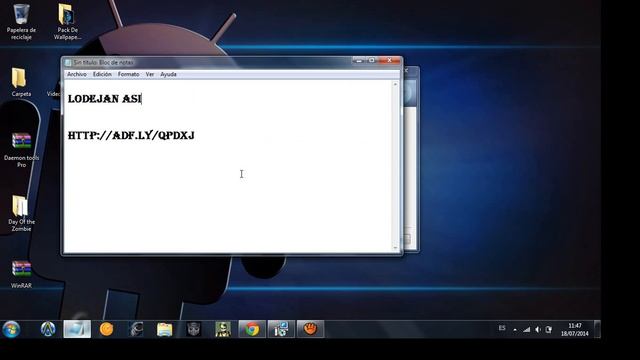Click Notepad scrollbar up arrow
The width and height of the screenshot is (640, 360).
click(x=395, y=84)
